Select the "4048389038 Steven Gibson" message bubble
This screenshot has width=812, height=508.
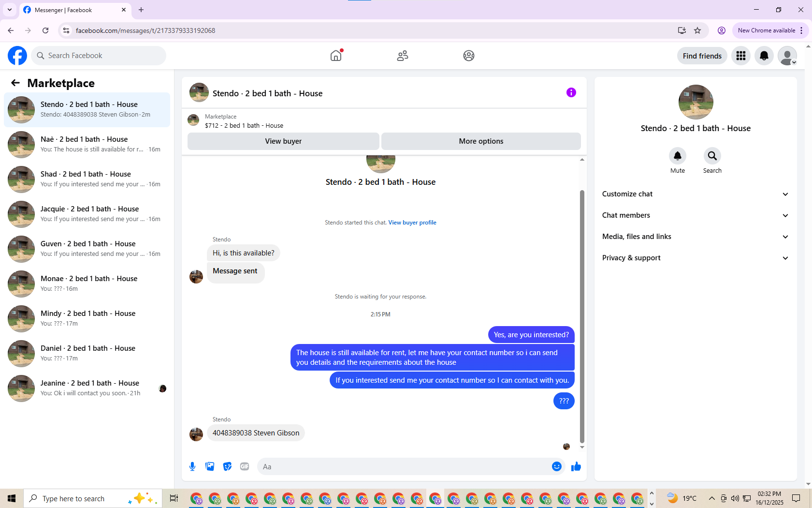pyautogui.click(x=256, y=433)
